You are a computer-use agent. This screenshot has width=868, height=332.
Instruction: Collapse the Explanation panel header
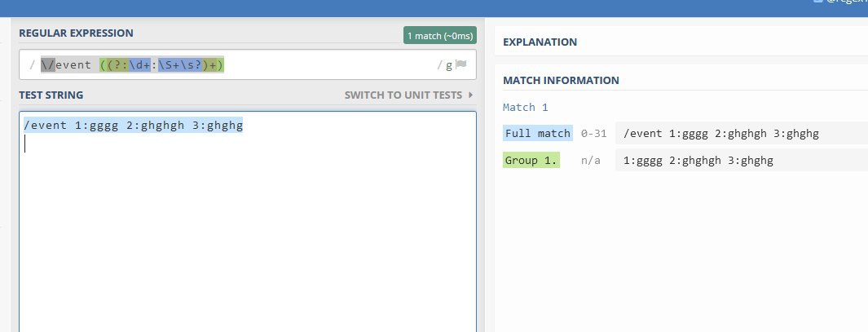tap(540, 42)
